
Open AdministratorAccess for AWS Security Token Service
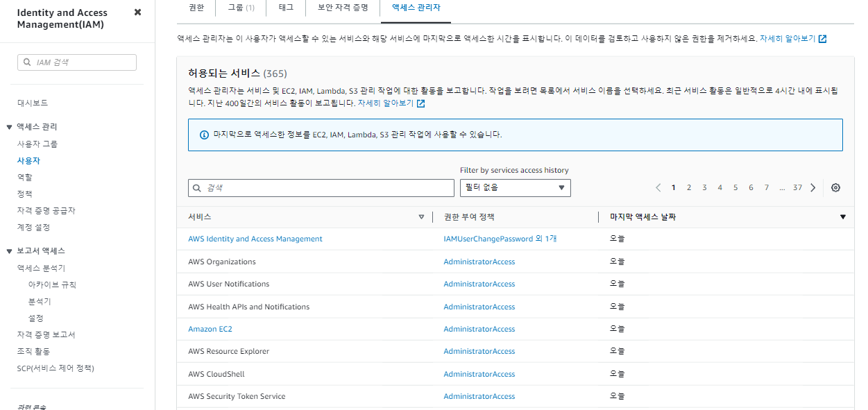point(479,396)
